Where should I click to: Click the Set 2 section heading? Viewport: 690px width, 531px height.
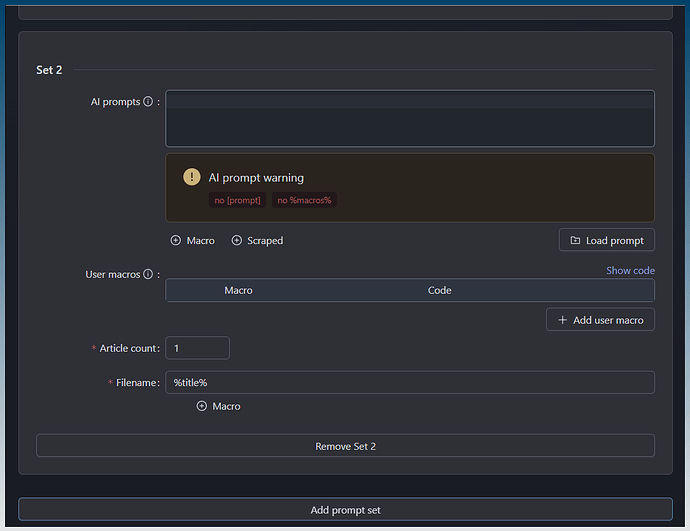50,70
